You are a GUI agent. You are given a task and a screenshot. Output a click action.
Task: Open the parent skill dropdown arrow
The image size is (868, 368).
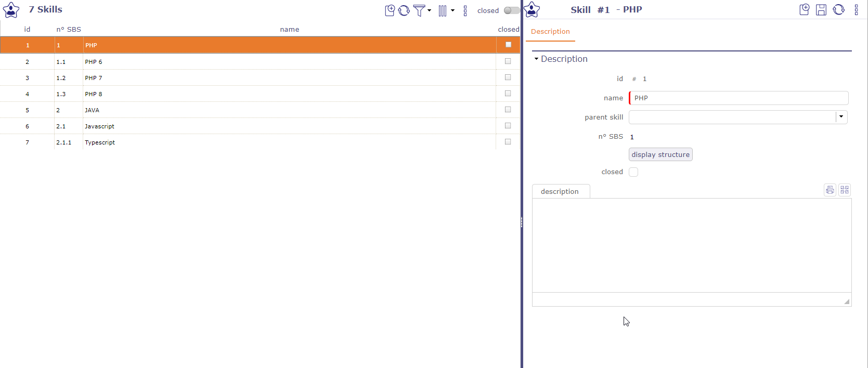[841, 117]
